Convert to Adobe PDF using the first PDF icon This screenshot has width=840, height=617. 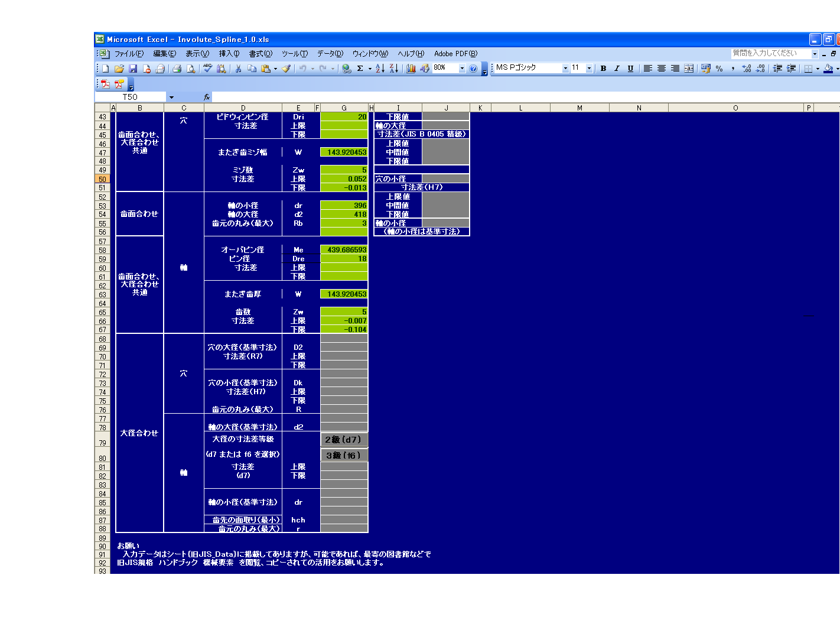(x=105, y=84)
